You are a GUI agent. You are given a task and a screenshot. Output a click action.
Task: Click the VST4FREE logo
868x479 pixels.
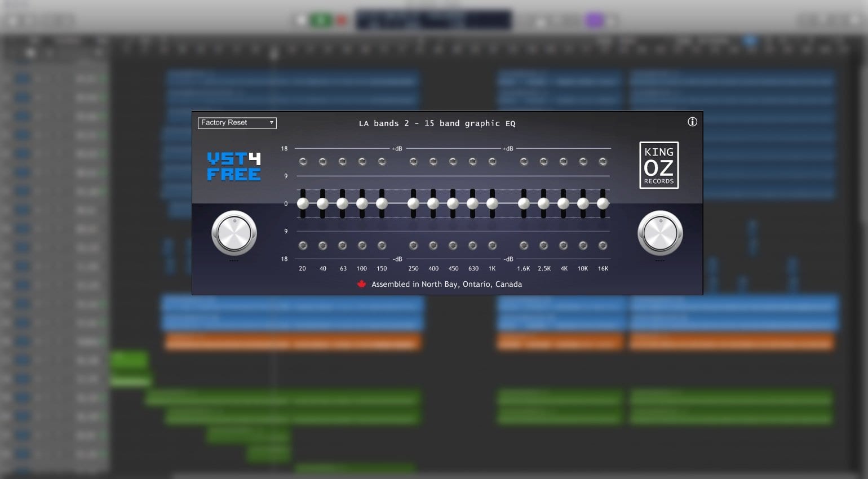coord(234,166)
